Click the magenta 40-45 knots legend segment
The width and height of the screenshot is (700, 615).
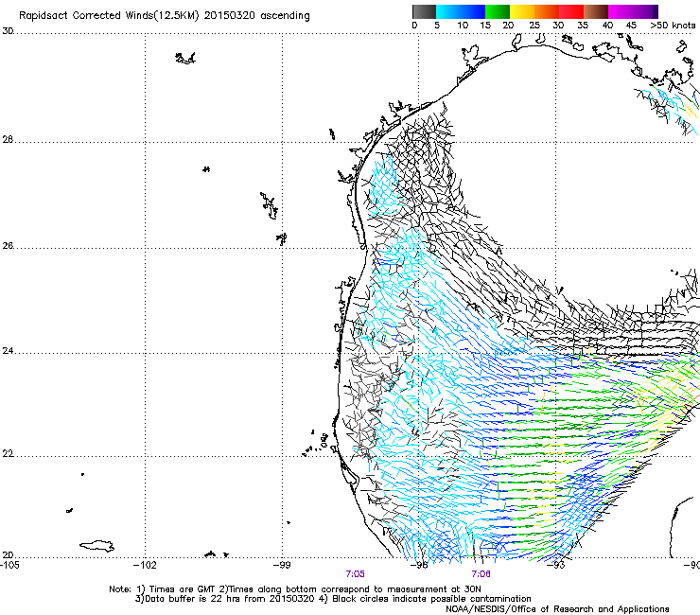(621, 11)
